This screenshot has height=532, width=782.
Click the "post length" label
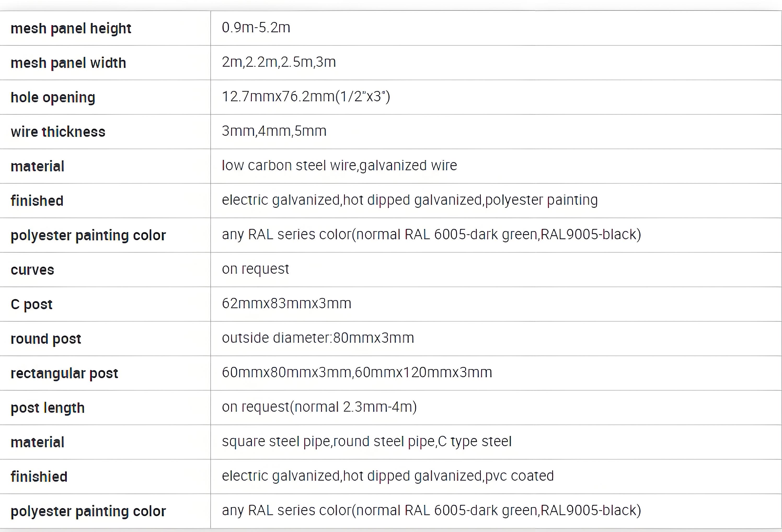(x=48, y=408)
